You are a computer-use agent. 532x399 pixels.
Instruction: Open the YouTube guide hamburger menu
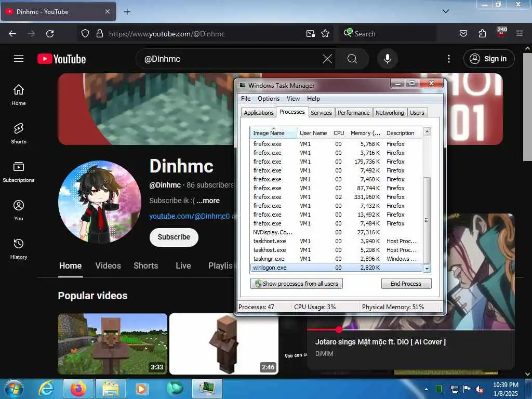tap(19, 59)
